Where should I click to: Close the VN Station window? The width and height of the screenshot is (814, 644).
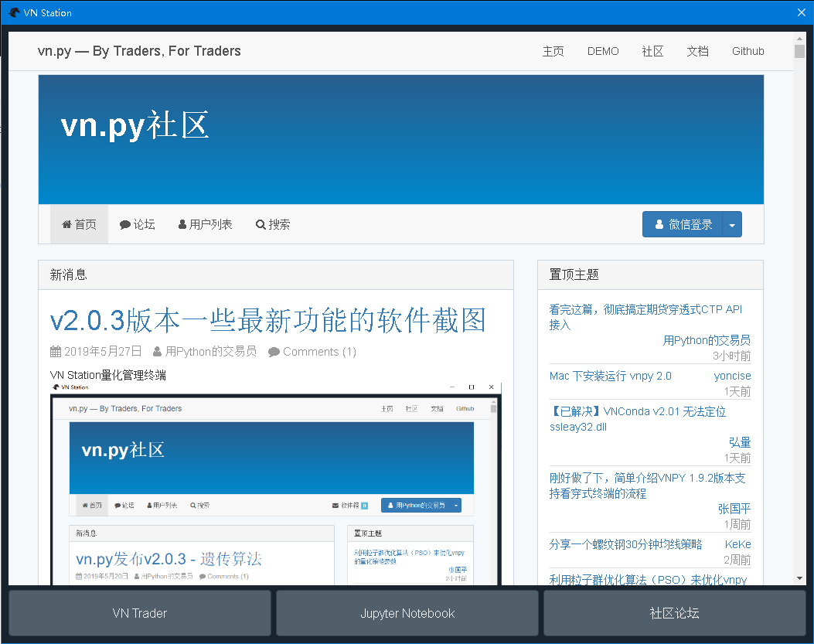802,12
